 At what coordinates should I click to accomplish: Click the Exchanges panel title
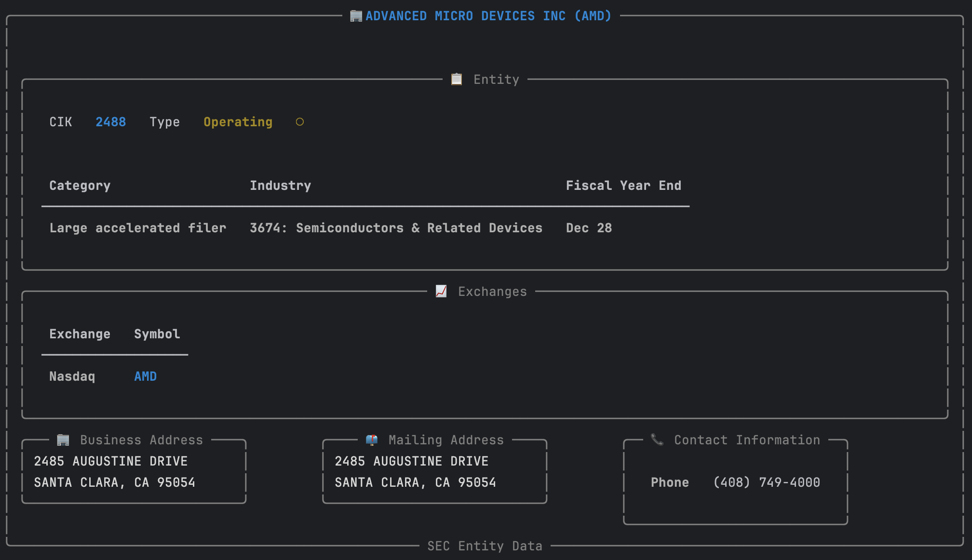(x=492, y=292)
